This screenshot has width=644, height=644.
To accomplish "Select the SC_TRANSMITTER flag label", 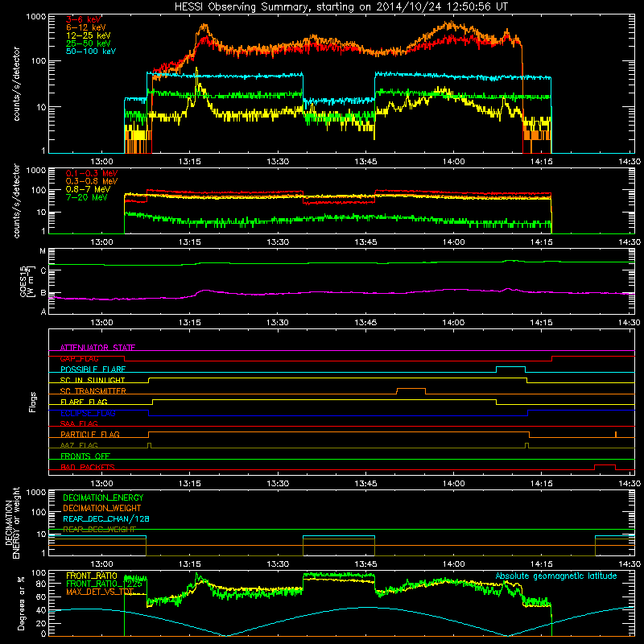I will pyautogui.click(x=93, y=391).
